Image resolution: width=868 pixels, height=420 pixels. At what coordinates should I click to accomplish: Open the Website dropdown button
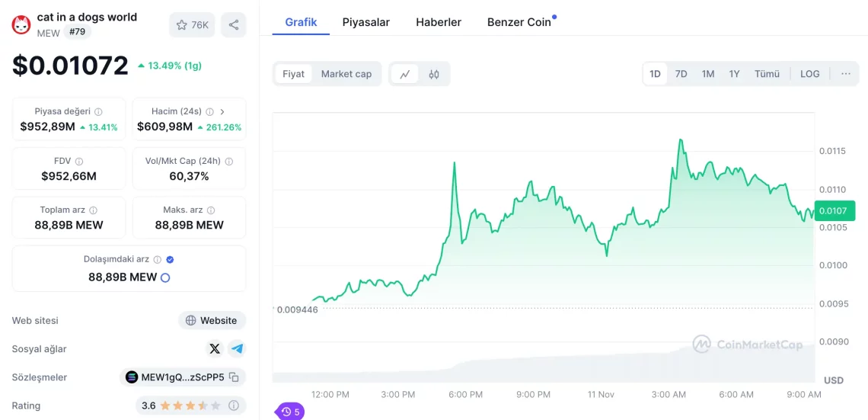pyautogui.click(x=212, y=320)
